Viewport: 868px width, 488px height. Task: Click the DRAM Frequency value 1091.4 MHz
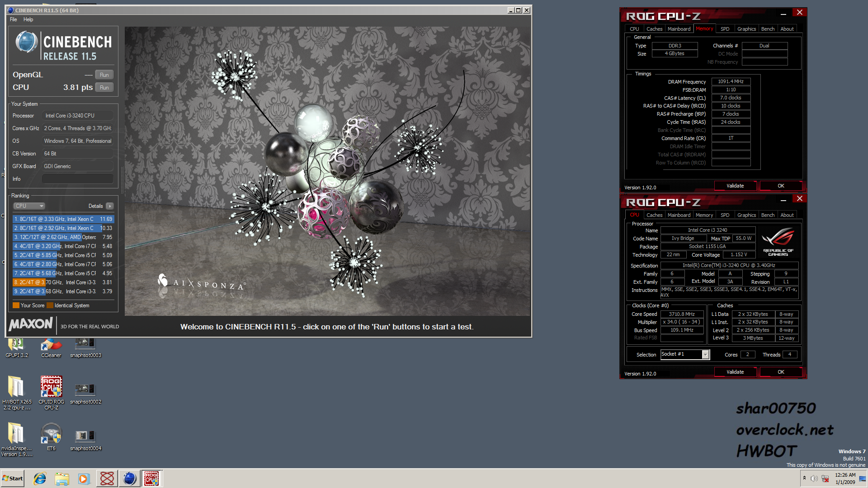tap(731, 82)
